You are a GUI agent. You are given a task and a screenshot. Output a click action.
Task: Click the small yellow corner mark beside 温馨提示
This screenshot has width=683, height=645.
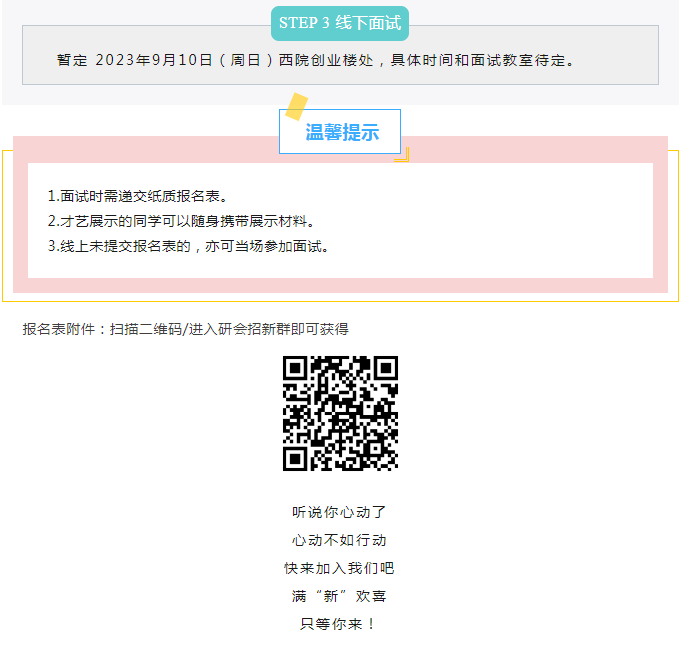[403, 155]
